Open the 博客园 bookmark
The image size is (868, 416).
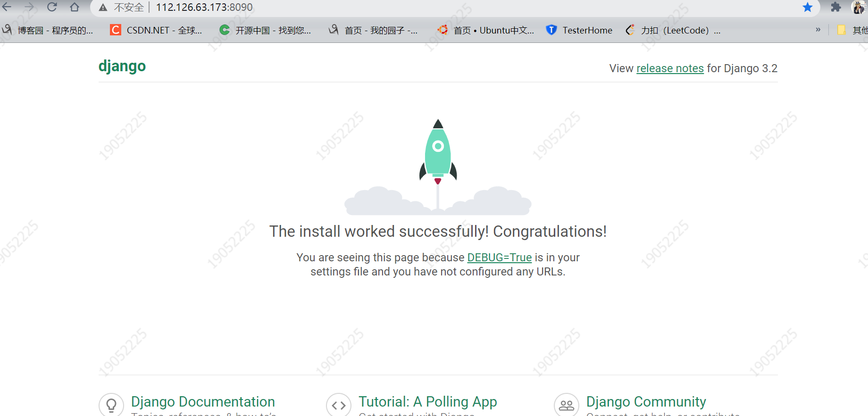48,30
